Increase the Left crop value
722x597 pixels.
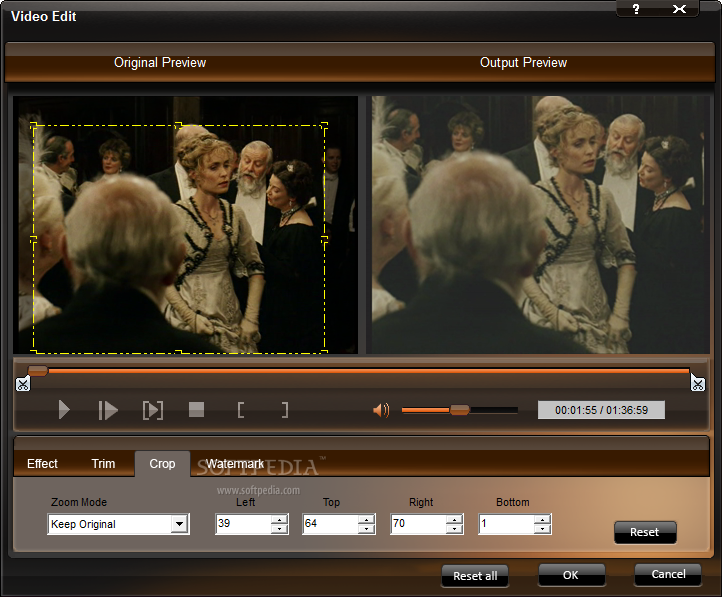(x=279, y=519)
